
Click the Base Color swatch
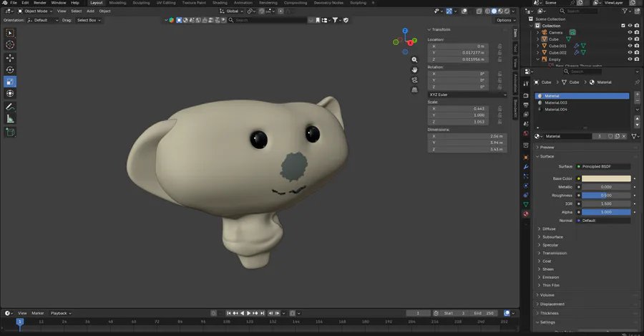point(605,178)
